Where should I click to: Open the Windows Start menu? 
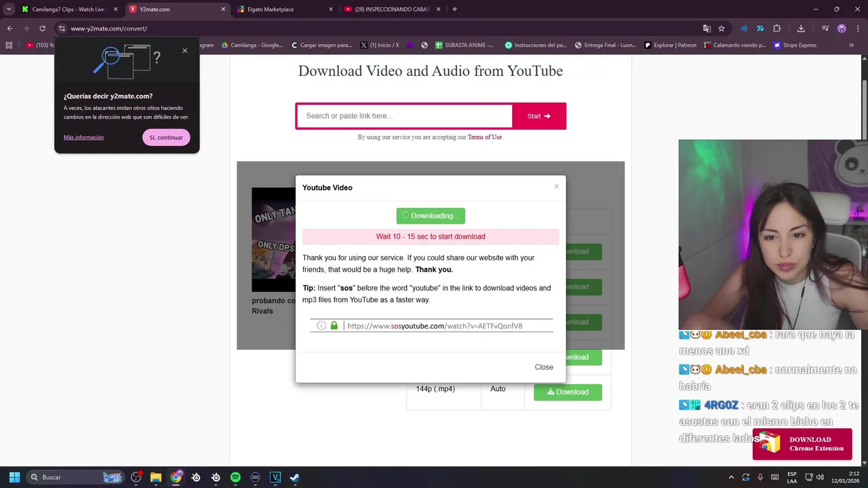point(14,477)
